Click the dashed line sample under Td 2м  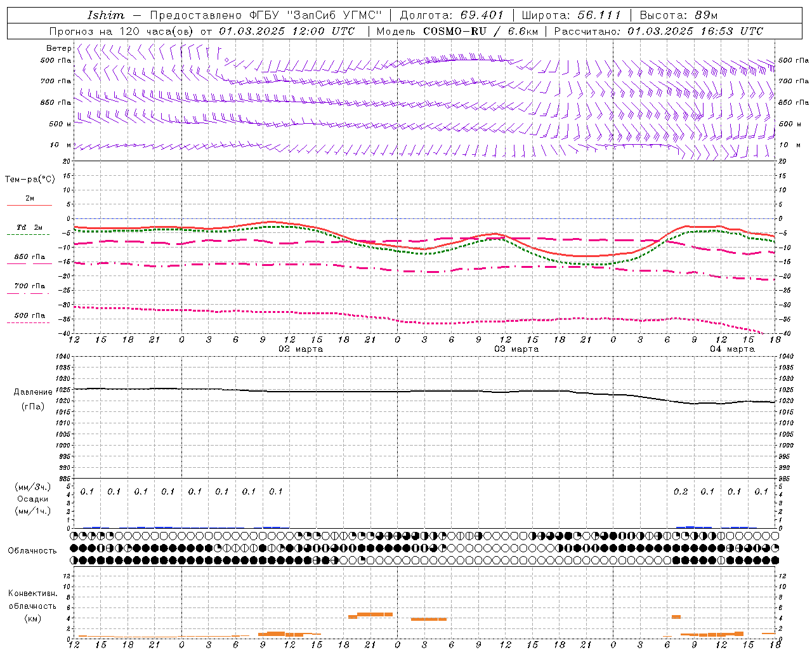pos(29,235)
